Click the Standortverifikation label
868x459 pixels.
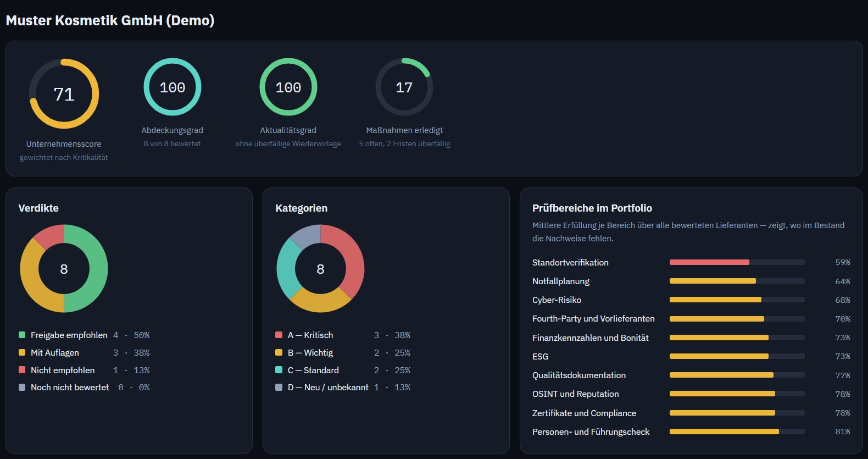coord(570,262)
